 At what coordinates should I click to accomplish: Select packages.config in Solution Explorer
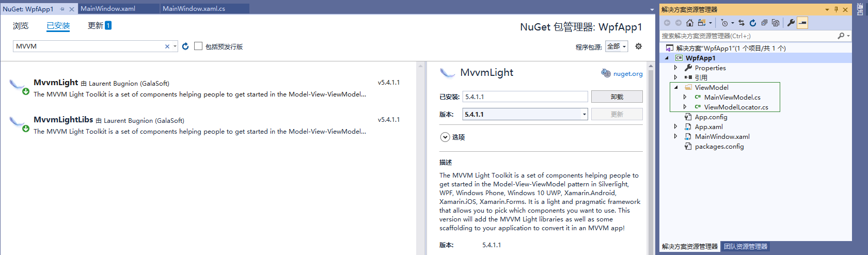719,146
